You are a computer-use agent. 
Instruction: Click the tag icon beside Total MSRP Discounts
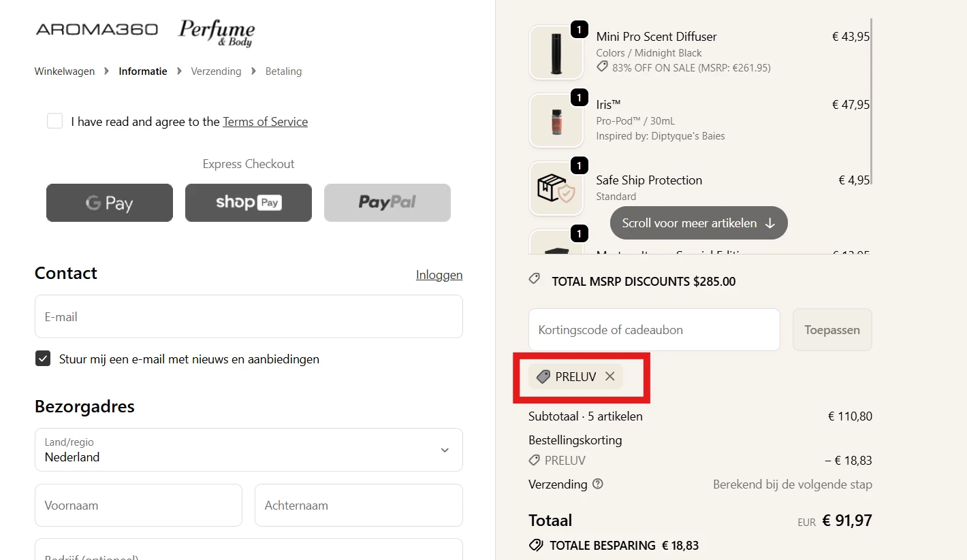[x=535, y=279]
